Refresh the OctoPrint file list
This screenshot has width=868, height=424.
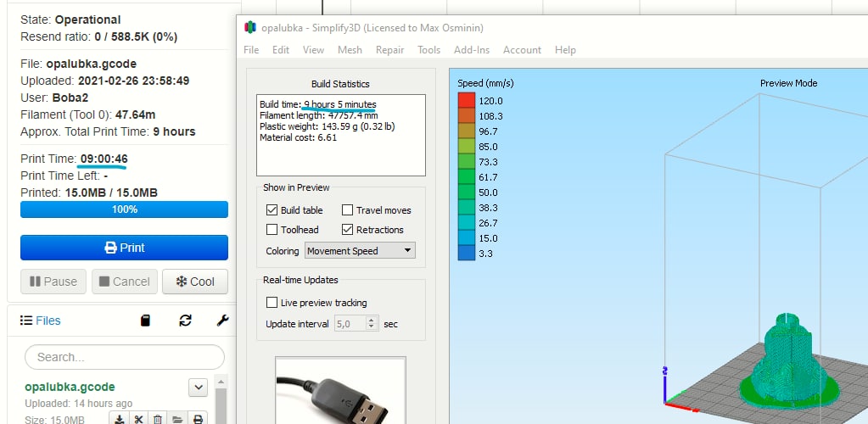point(186,321)
